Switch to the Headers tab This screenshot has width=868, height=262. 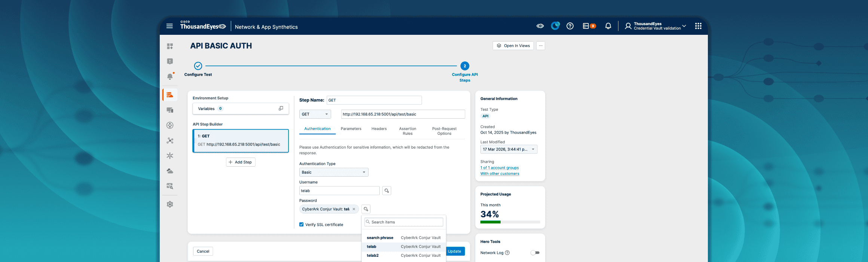pyautogui.click(x=379, y=129)
